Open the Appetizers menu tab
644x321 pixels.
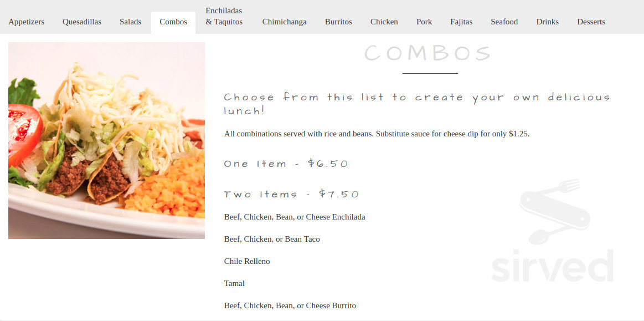27,22
